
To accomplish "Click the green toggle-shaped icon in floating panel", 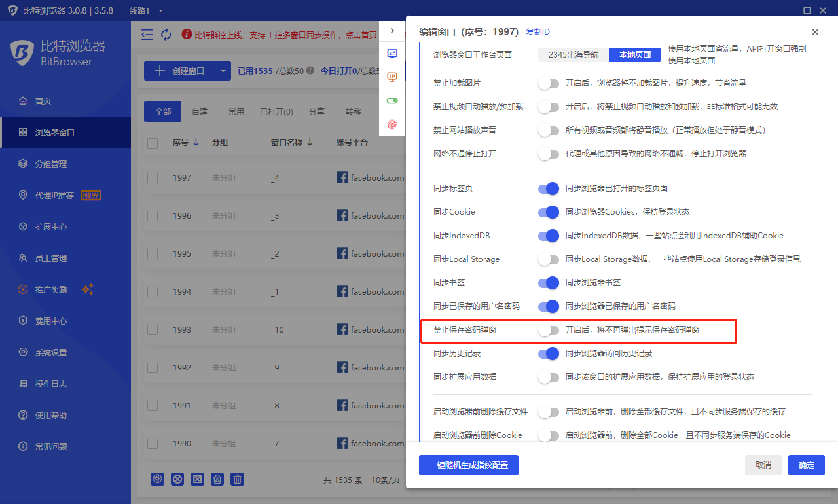I will 392,101.
